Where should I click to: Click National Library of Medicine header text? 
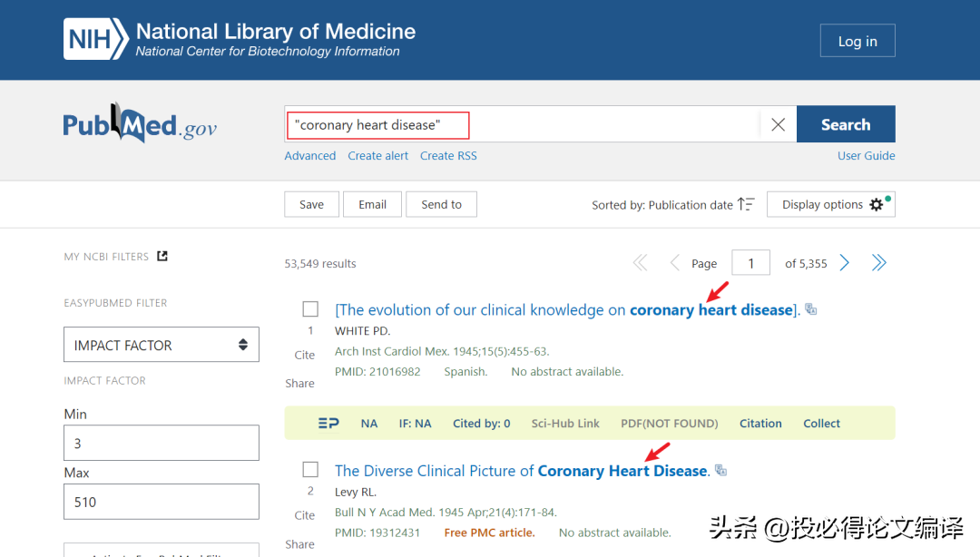point(276,31)
